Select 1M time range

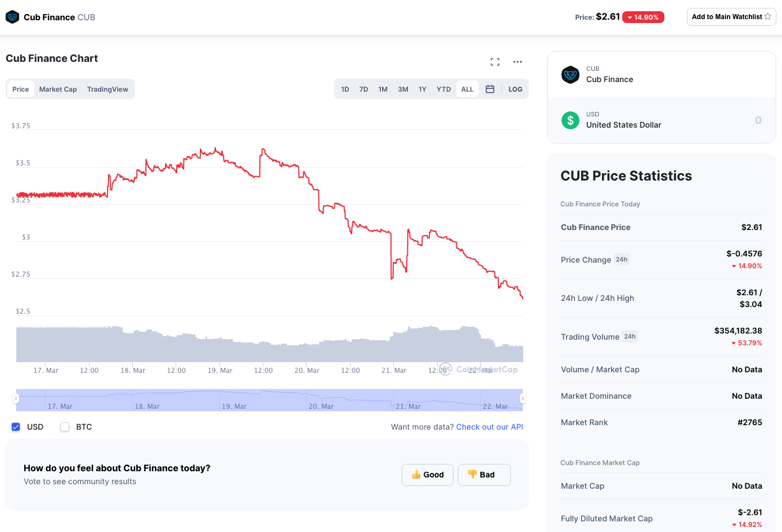pos(383,89)
